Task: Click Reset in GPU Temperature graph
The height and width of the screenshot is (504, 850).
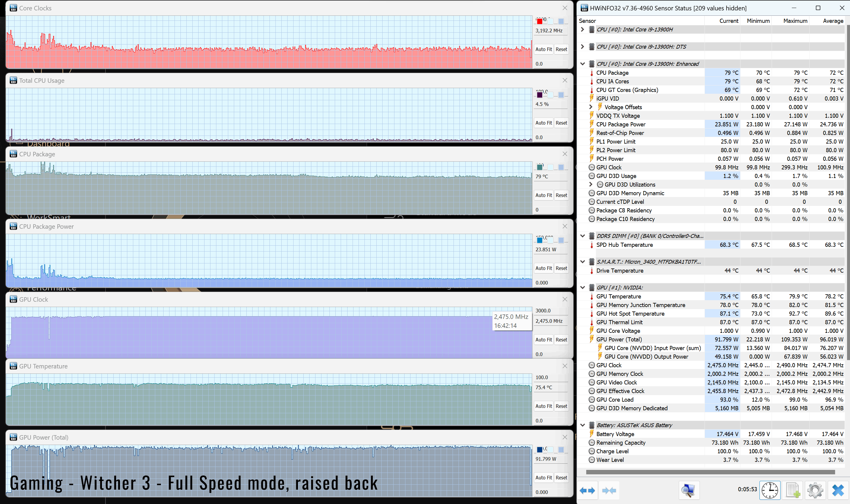Action: 561,406
